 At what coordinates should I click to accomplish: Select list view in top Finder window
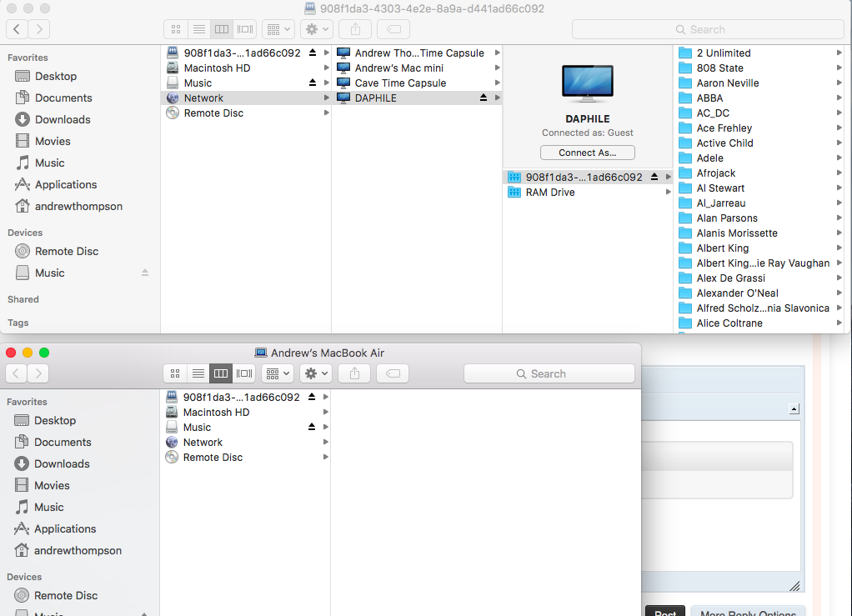[198, 29]
